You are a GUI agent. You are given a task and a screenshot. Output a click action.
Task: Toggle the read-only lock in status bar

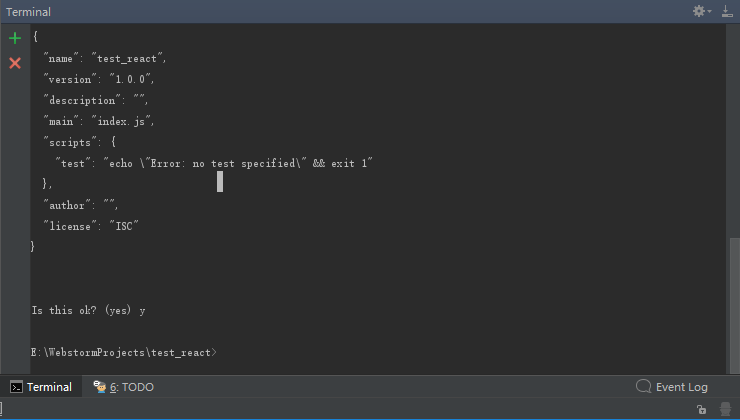701,409
